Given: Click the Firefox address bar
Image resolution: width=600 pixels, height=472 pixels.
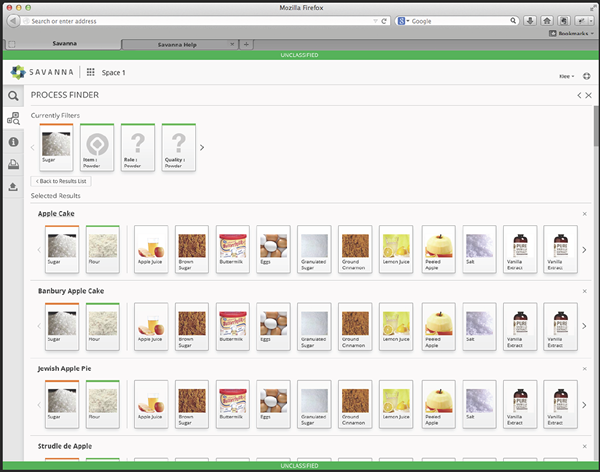Looking at the screenshot, I should pyautogui.click(x=199, y=21).
